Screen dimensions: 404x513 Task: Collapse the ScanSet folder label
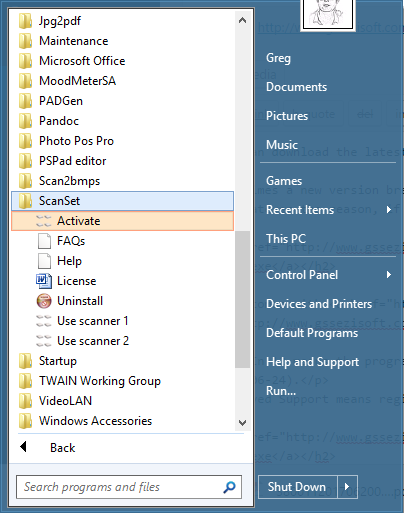(59, 201)
